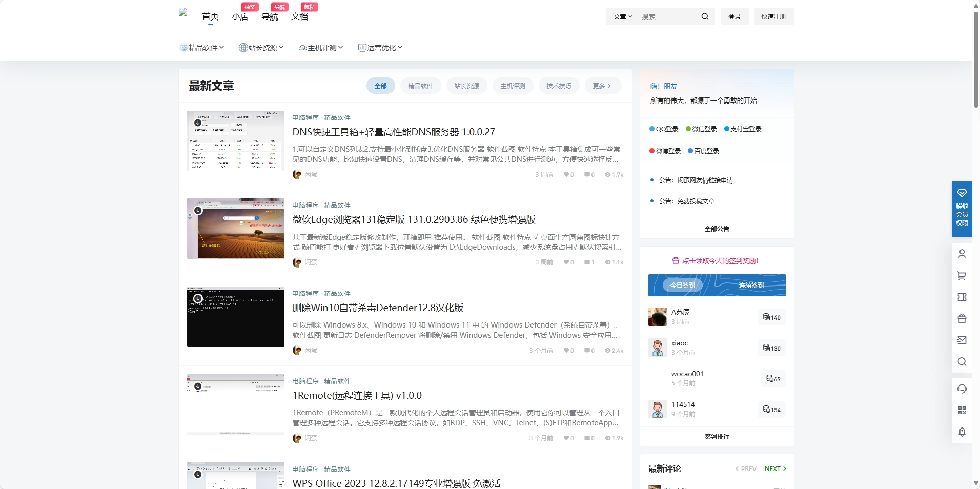Log in with 微信登录
980x489 pixels.
click(701, 129)
